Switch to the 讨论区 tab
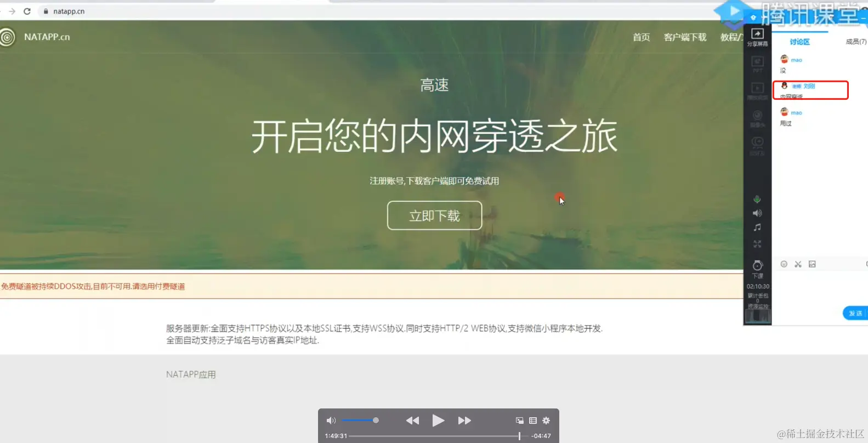 tap(799, 42)
